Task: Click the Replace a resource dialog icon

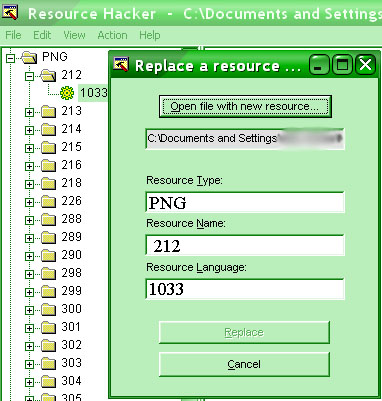Action: 121,64
